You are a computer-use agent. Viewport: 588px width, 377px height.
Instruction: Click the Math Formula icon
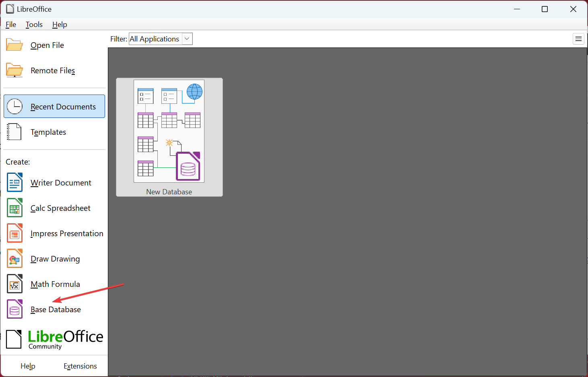(x=15, y=284)
